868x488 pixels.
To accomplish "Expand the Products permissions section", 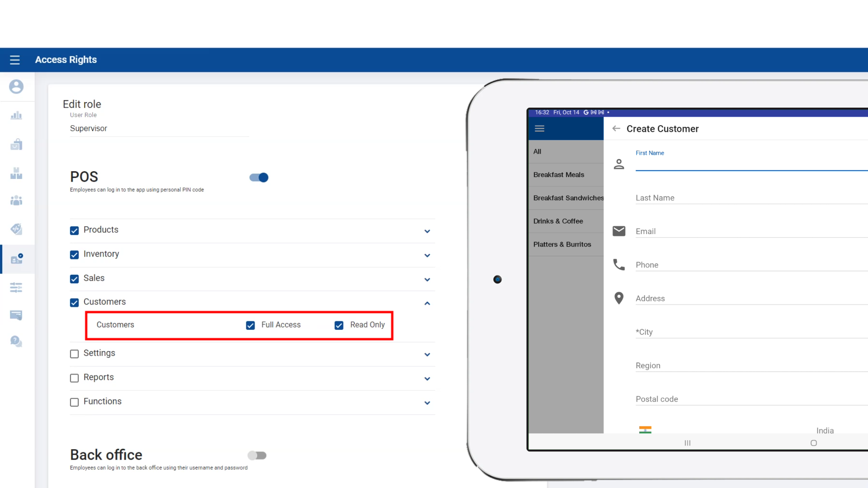I will (427, 231).
